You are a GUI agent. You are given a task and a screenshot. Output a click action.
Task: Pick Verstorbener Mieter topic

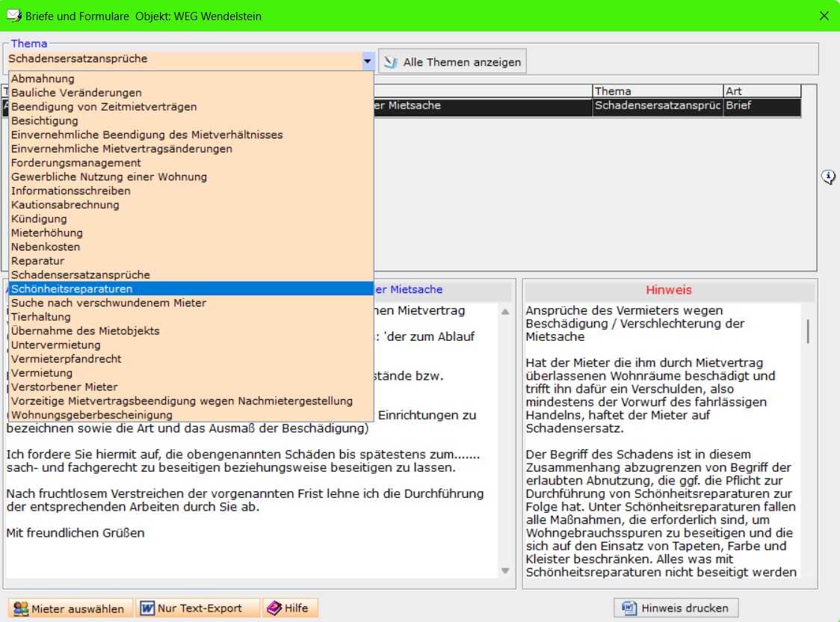tap(191, 387)
